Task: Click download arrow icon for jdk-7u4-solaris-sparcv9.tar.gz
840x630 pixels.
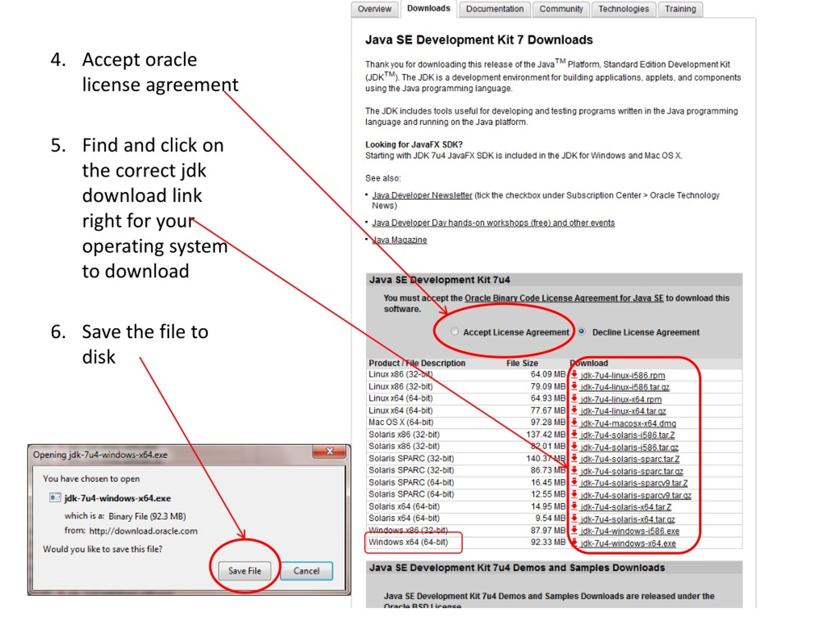Action: point(574,494)
